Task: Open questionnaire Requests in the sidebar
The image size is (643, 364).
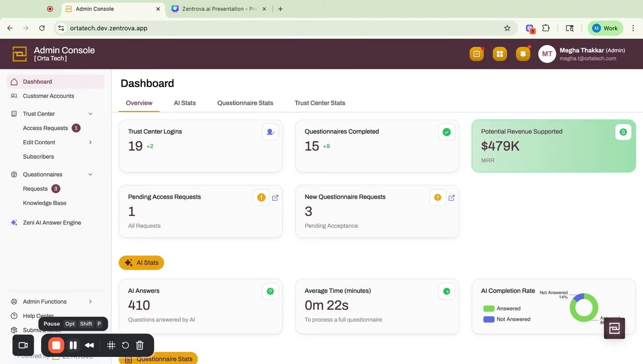Action: (35, 189)
